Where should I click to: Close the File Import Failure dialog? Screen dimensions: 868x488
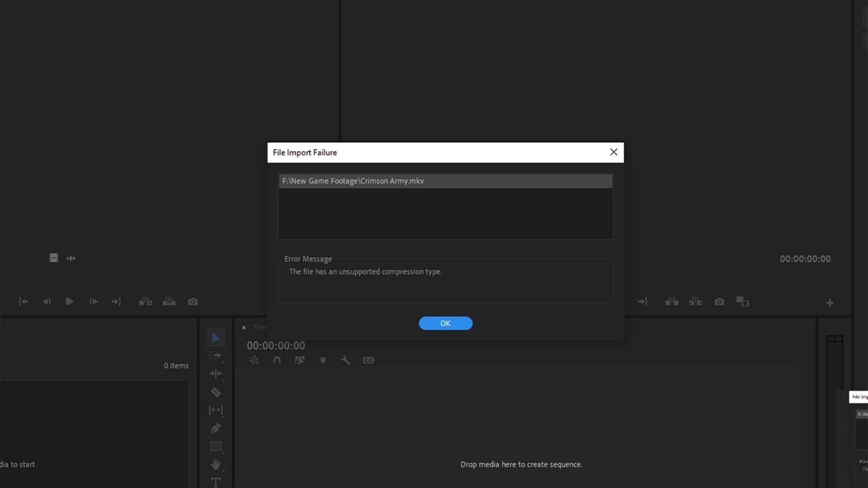[613, 152]
